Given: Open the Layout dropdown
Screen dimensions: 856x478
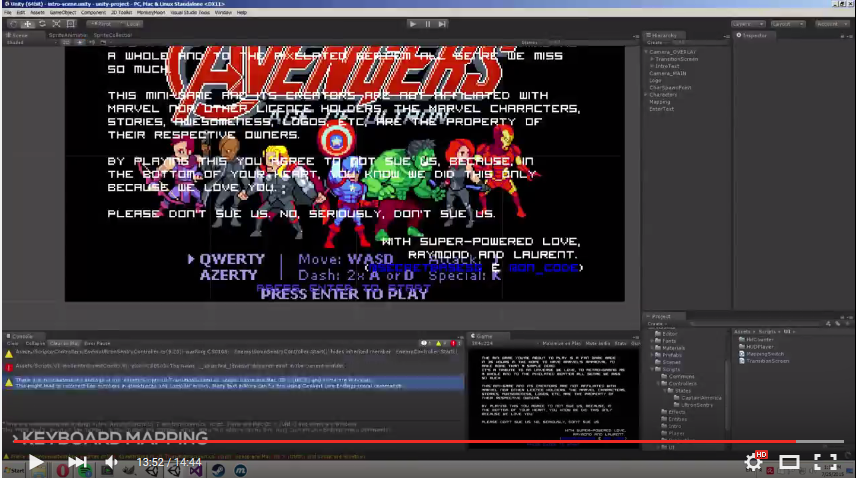Looking at the screenshot, I should 787,24.
